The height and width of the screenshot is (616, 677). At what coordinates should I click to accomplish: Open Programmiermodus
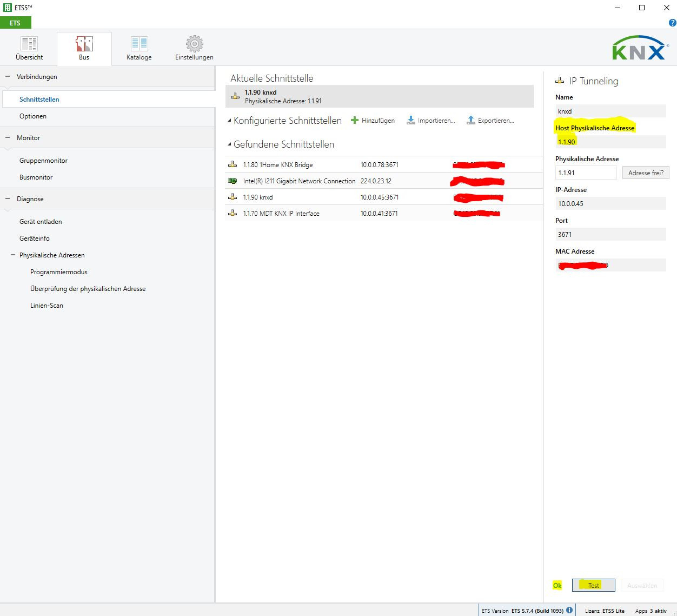(x=59, y=272)
